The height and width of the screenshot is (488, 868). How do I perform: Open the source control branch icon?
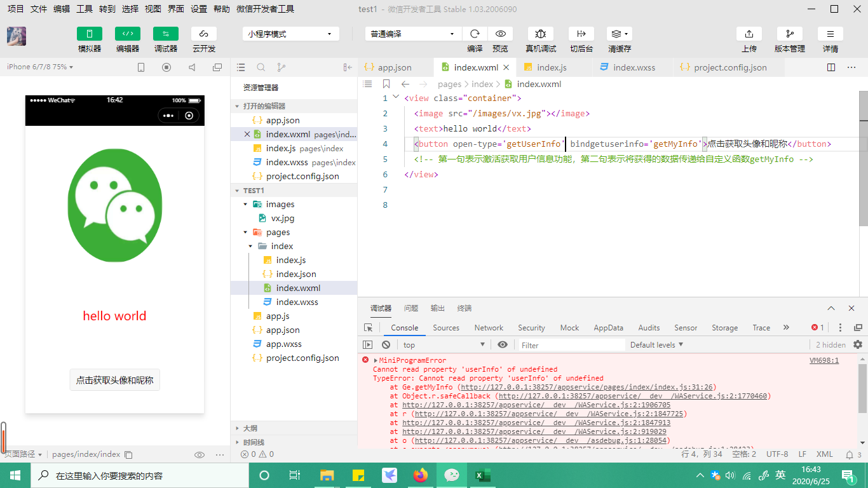pyautogui.click(x=281, y=67)
